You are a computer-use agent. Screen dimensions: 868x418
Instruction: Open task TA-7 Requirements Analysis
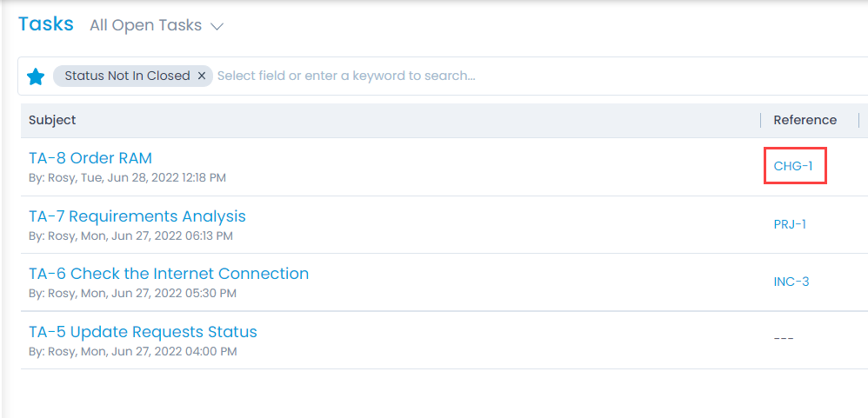[x=137, y=216]
